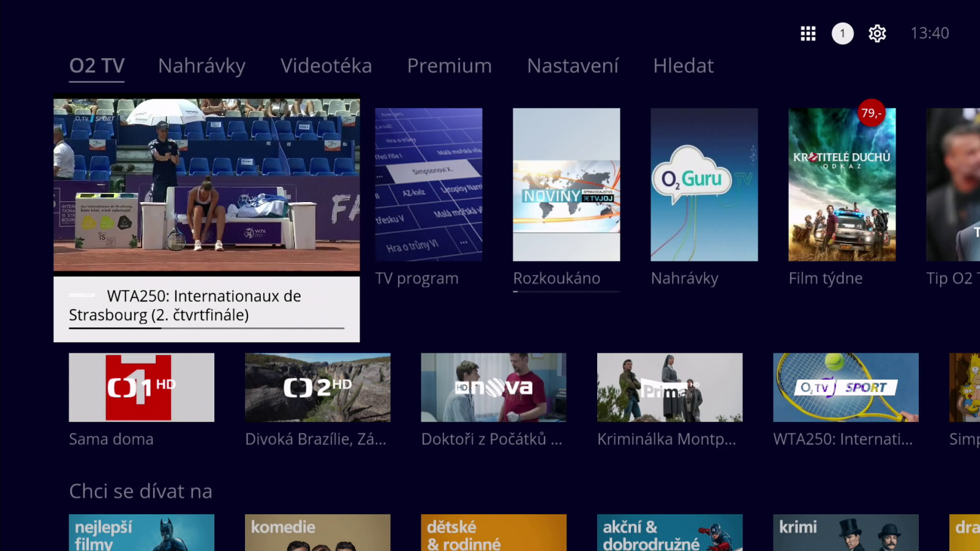This screenshot has width=980, height=551.
Task: Click the 13:40 clock
Action: pos(930,33)
